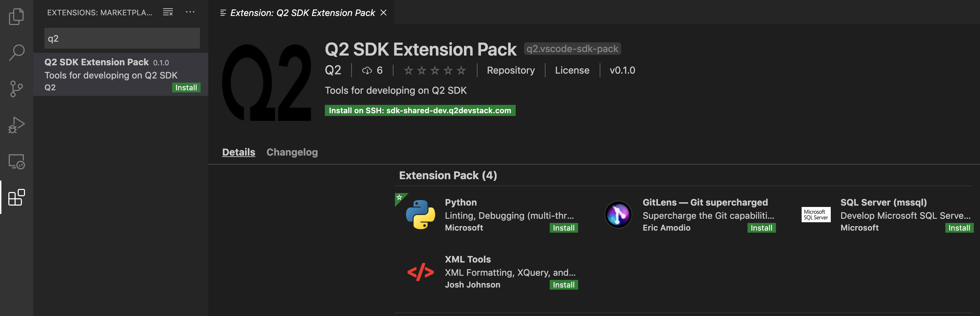Open the Repository link
This screenshot has width=980, height=316.
click(x=510, y=70)
